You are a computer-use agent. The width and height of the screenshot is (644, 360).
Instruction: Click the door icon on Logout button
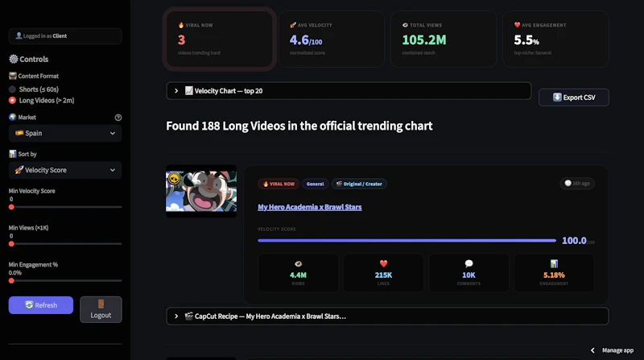pos(101,304)
